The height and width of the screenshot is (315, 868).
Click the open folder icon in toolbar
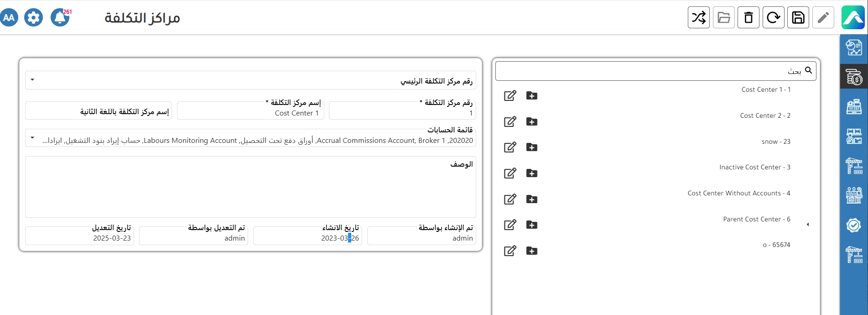[x=723, y=18]
